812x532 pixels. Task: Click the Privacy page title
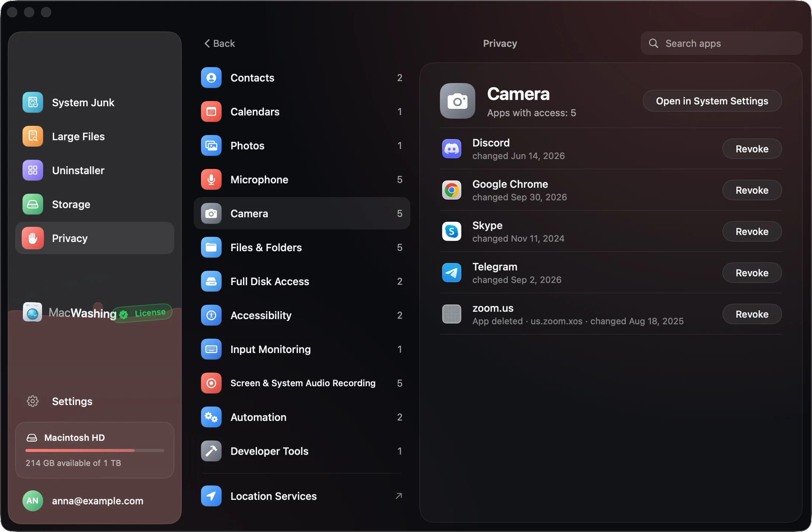tap(500, 43)
